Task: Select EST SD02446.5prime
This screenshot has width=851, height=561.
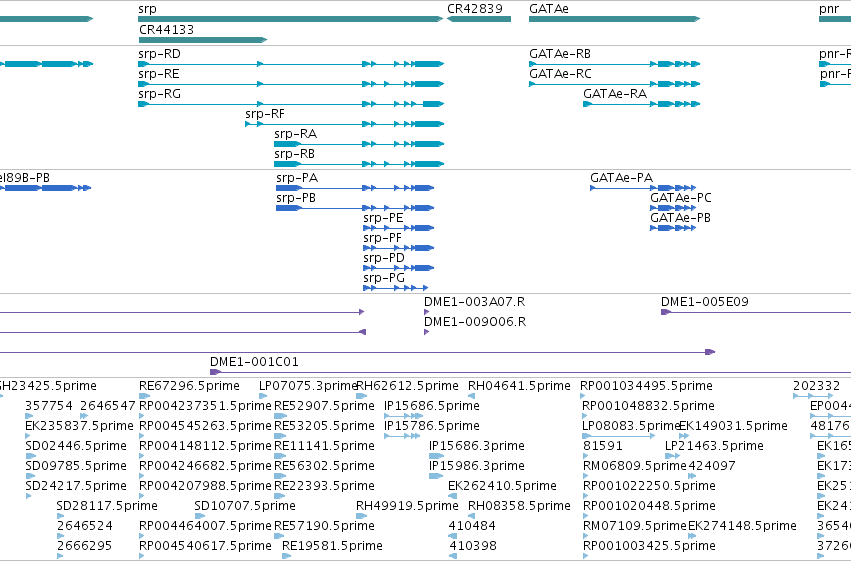Action: (30, 456)
